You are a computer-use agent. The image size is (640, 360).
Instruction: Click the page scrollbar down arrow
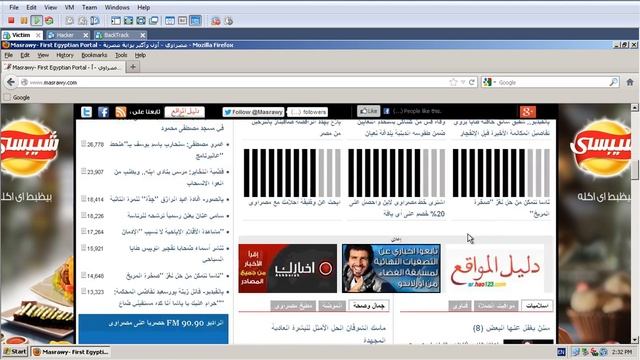click(x=635, y=340)
